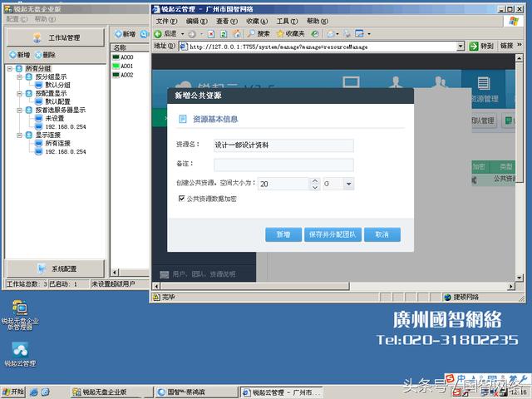The width and height of the screenshot is (532, 399).
Task: Open the 帮助(H) menu in IE
Action: 318,21
